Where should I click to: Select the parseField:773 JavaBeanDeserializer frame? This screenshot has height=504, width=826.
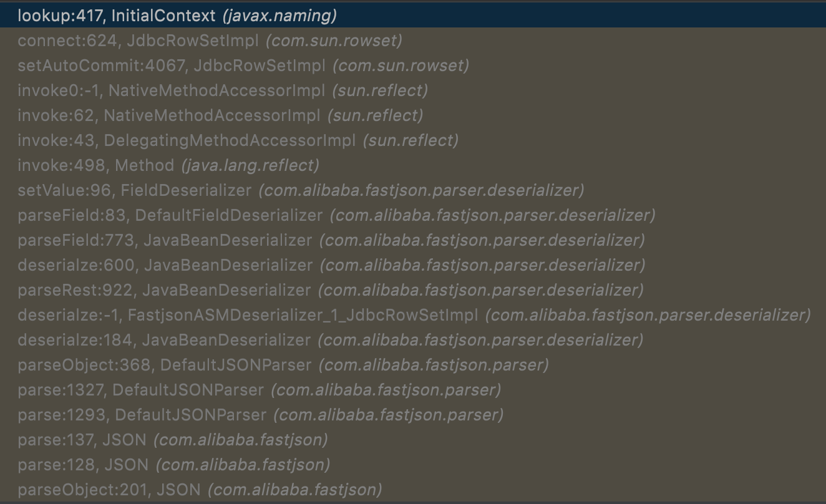pos(331,240)
